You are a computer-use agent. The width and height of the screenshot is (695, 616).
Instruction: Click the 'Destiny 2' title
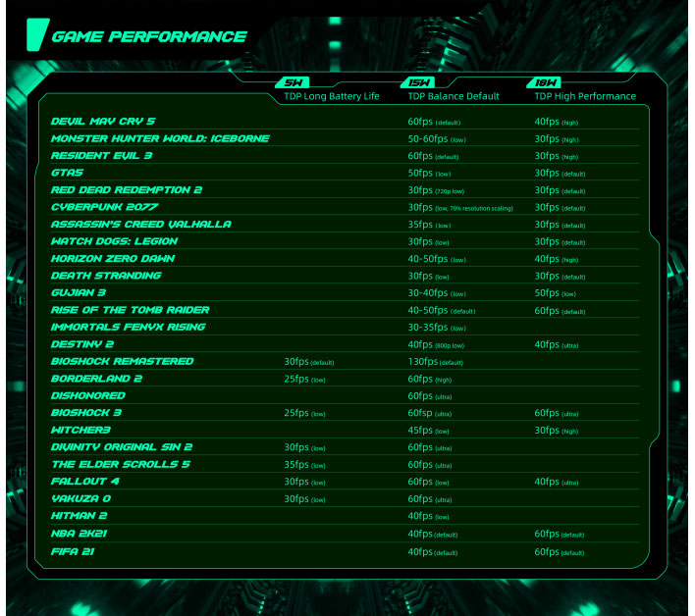82,344
